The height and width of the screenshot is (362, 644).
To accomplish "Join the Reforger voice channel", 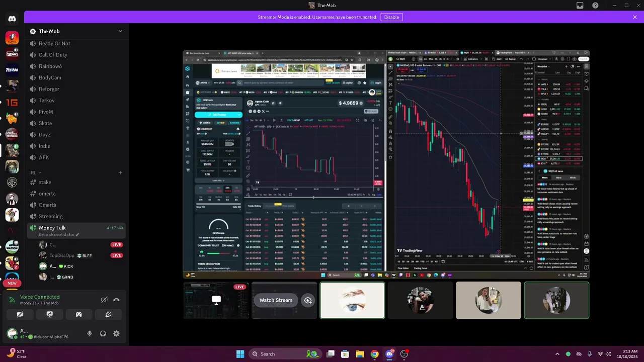I will [76, 89].
